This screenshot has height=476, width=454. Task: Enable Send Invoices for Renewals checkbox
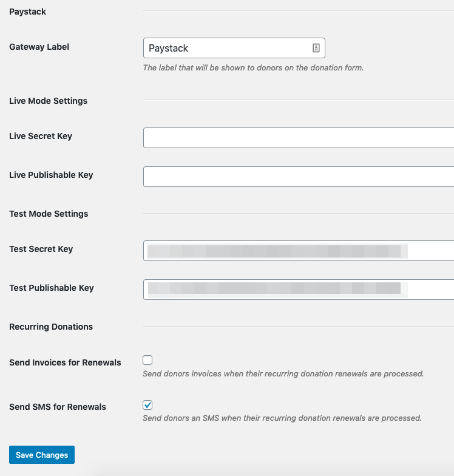[147, 360]
